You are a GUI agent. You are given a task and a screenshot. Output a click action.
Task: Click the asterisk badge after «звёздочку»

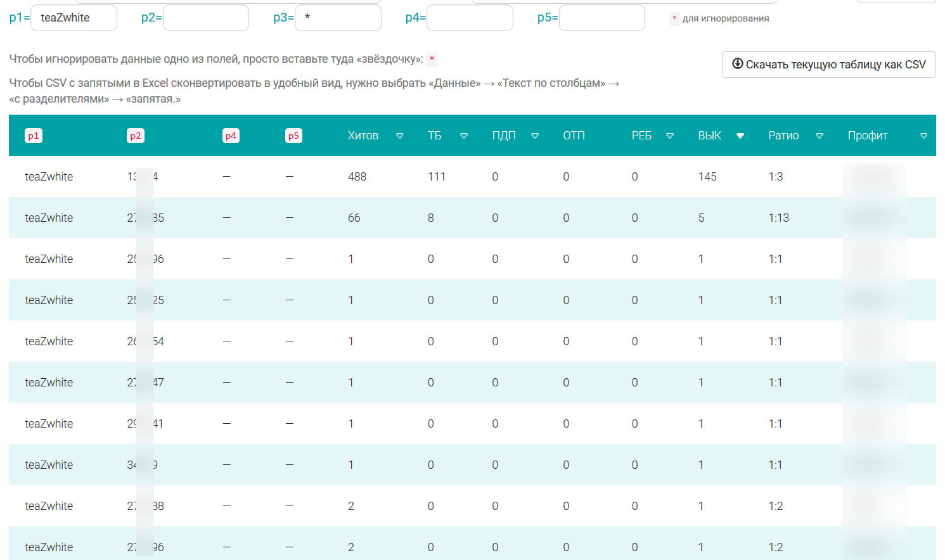point(432,60)
